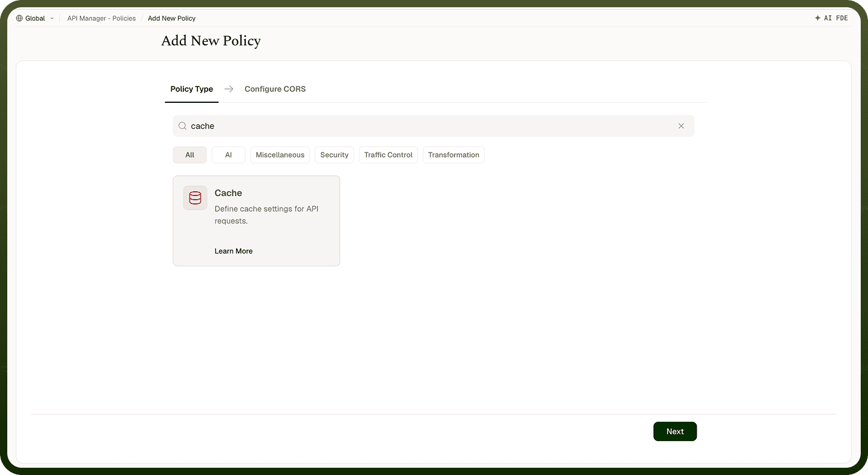The height and width of the screenshot is (475, 868).
Task: Open the AI FDE sparkle assistant
Action: (x=831, y=18)
